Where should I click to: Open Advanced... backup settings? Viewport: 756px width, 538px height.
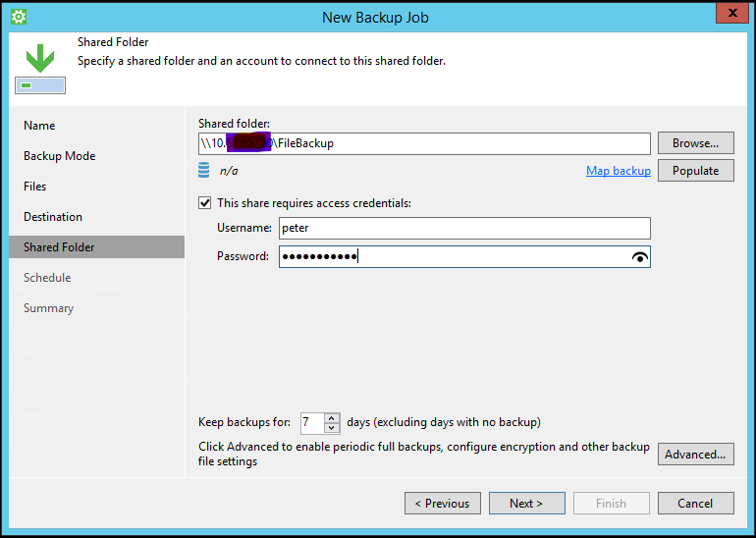click(695, 455)
